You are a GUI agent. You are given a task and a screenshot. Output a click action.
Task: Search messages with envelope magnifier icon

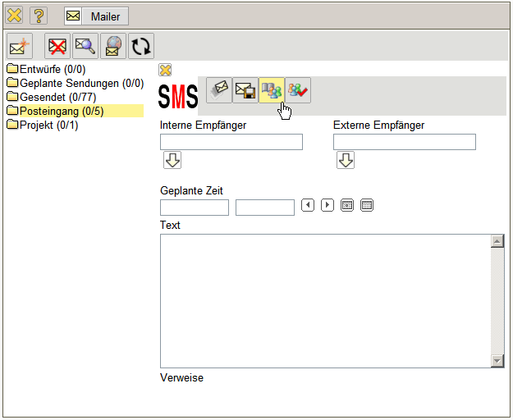point(85,46)
